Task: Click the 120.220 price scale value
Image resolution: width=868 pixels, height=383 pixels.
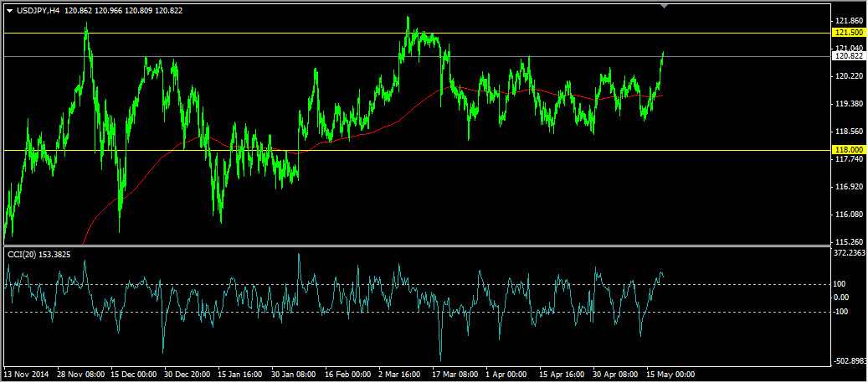Action: tap(850, 76)
